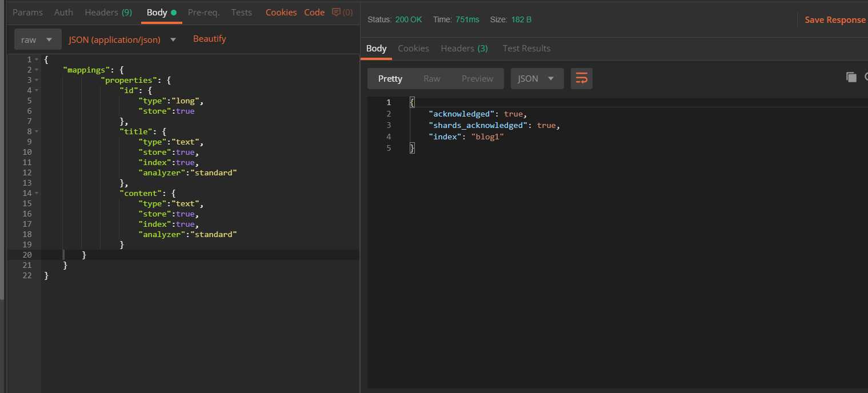Open the Code snippet link
The image size is (868, 393).
pyautogui.click(x=314, y=12)
